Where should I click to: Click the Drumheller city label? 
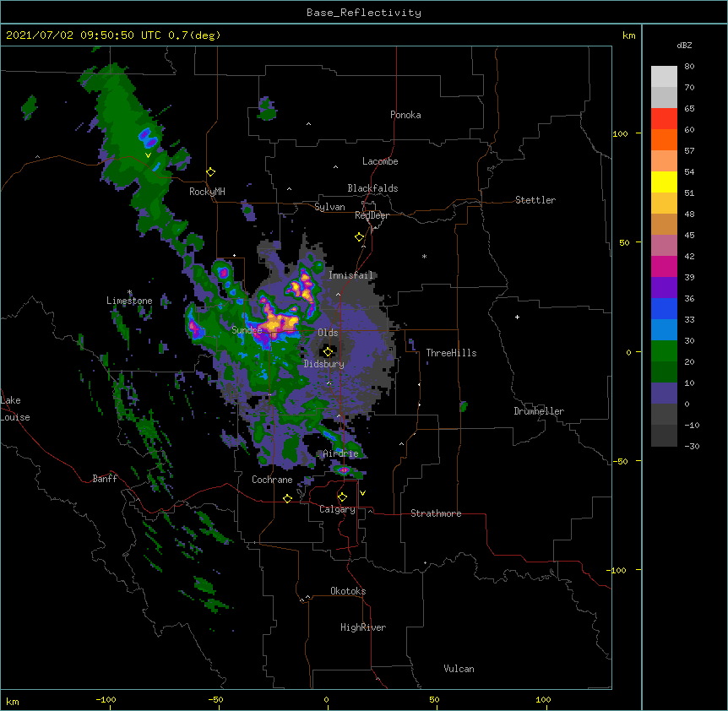539,411
